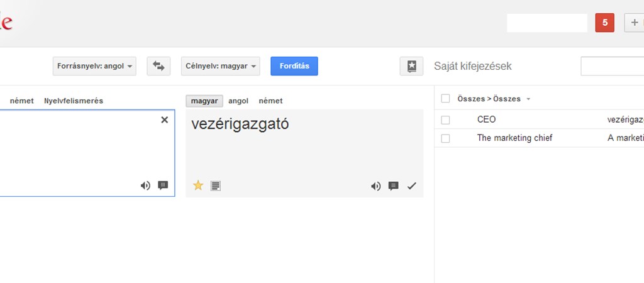644x283 pixels.
Task: Select all translated text icon
Action: pos(216,186)
